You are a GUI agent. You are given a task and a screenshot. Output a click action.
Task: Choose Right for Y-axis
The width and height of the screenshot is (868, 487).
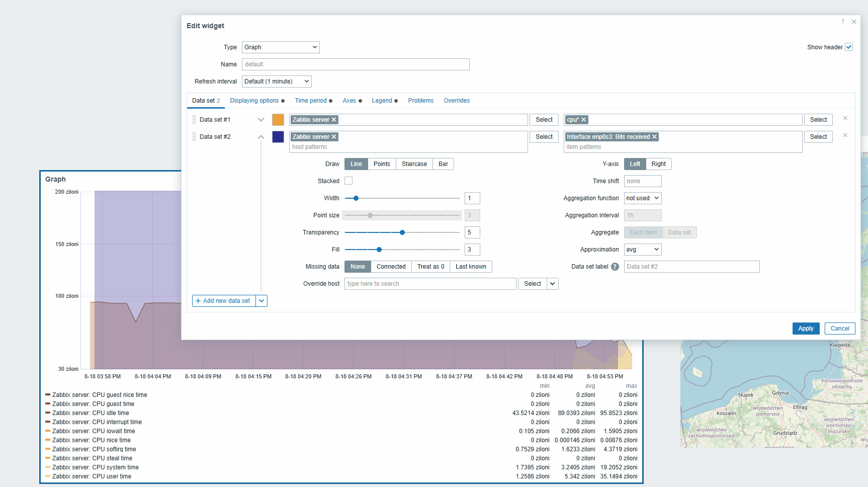659,164
